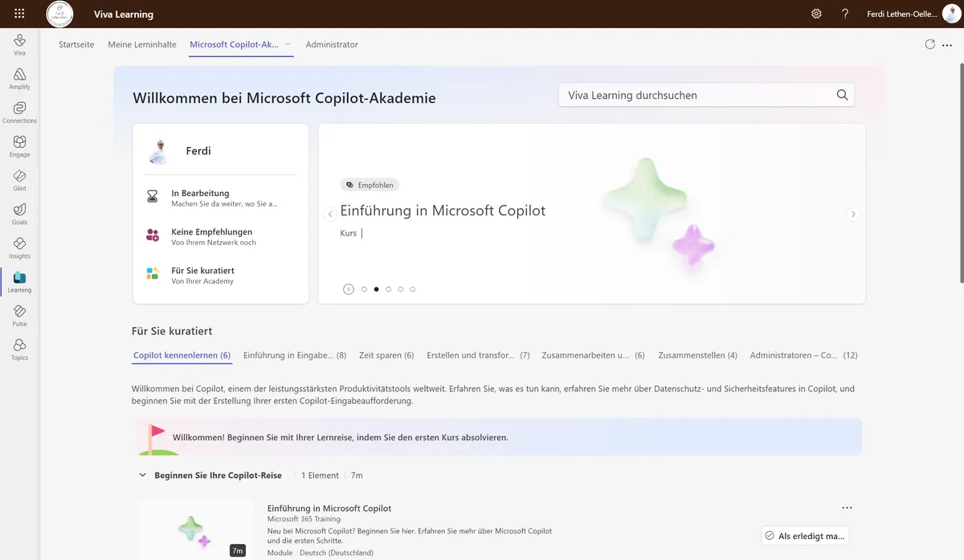
Task: Open the Startseite tab
Action: coord(76,44)
